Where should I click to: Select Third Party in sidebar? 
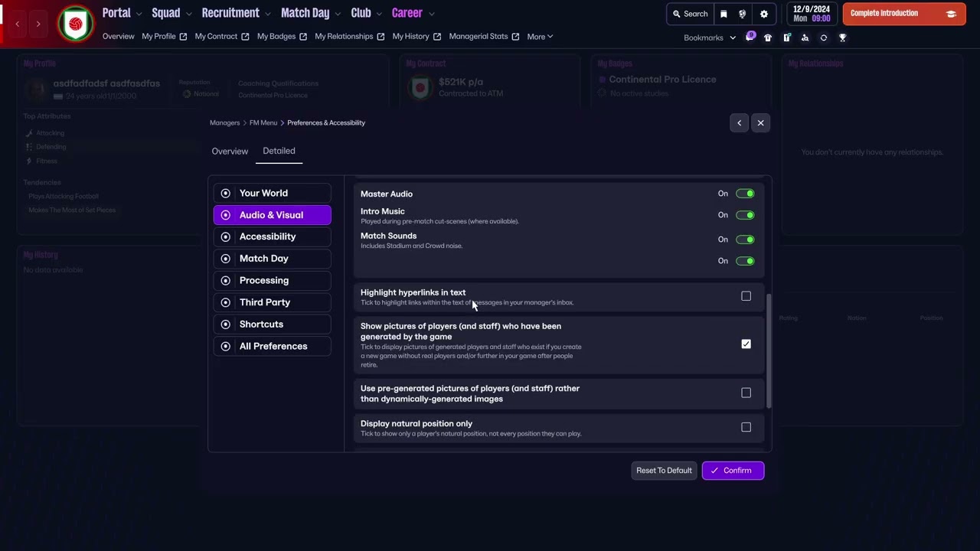272,302
